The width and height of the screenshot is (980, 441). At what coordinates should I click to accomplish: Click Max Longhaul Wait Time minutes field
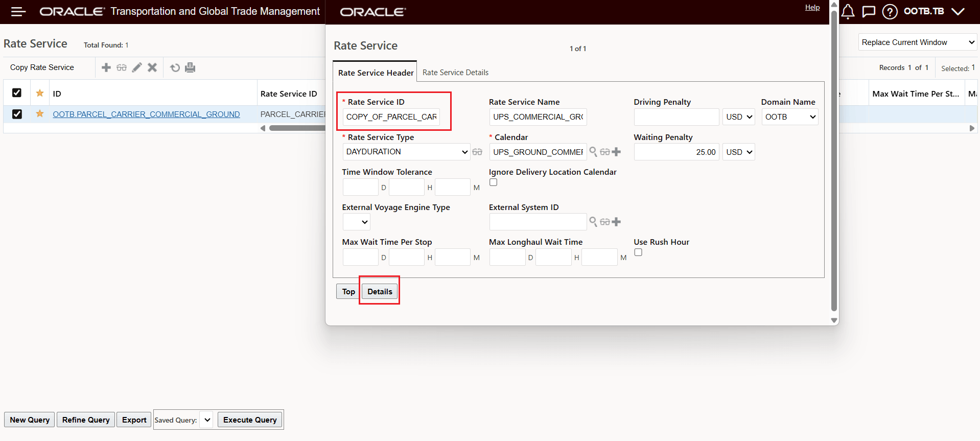click(x=599, y=257)
